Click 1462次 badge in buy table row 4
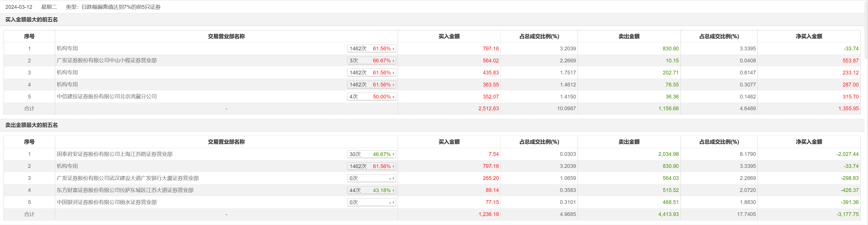This screenshot has height=225, width=868. [358, 85]
